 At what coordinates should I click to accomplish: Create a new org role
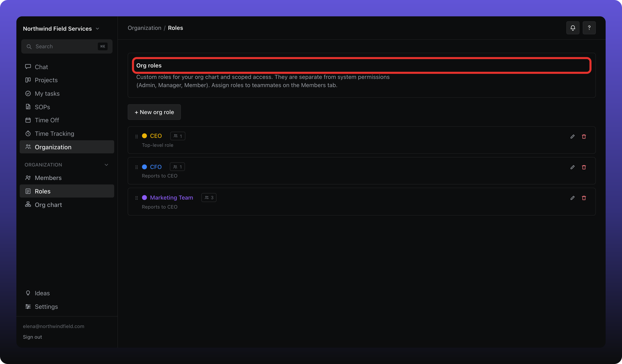pos(154,112)
